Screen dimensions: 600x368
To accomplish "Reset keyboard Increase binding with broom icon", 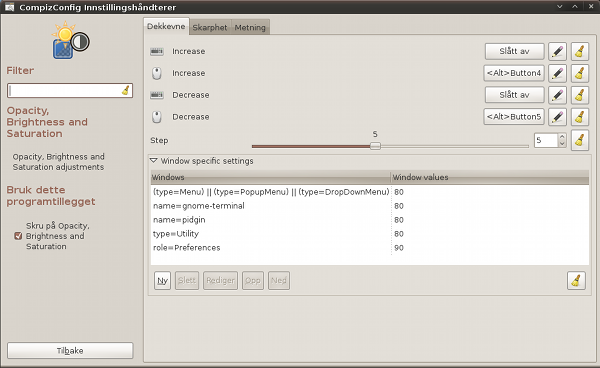I will 580,51.
